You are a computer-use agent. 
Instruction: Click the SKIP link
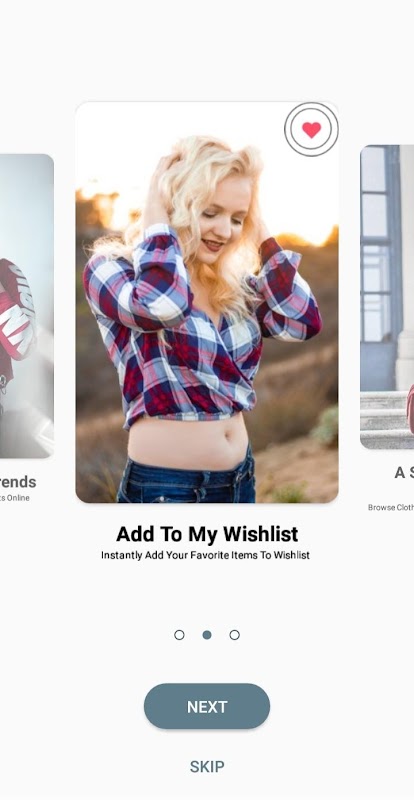207,766
